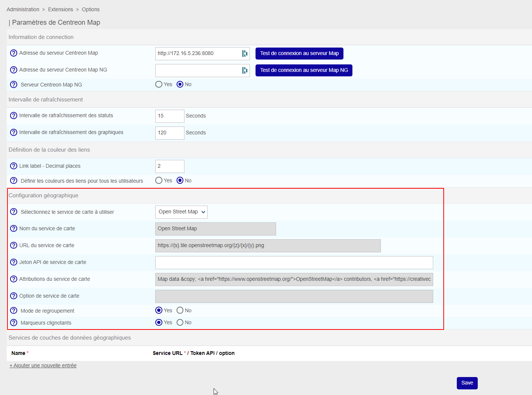Image resolution: width=532 pixels, height=395 pixels.
Task: Choose Yes for link colors for all users
Action: 159,180
